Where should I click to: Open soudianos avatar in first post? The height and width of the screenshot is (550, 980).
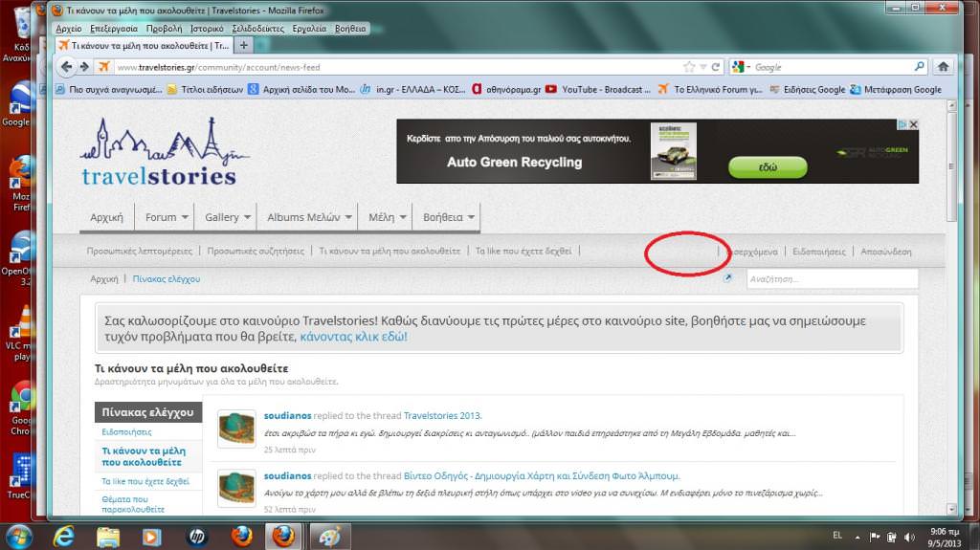click(x=236, y=429)
